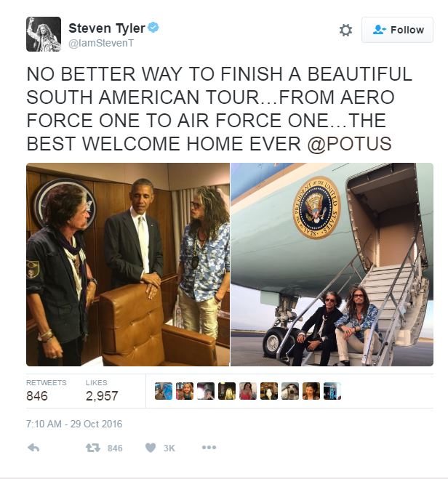Retweet using the retweet arrows icon

93,448
